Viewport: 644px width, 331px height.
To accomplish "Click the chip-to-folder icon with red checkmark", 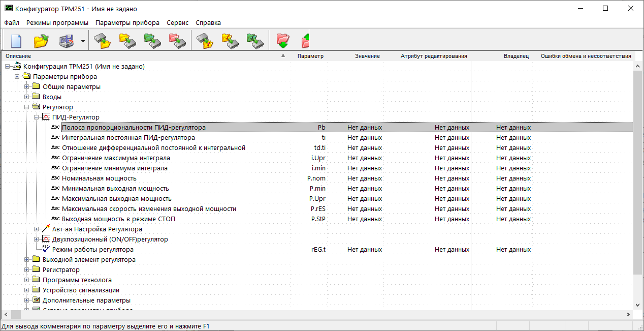I will 205,40.
